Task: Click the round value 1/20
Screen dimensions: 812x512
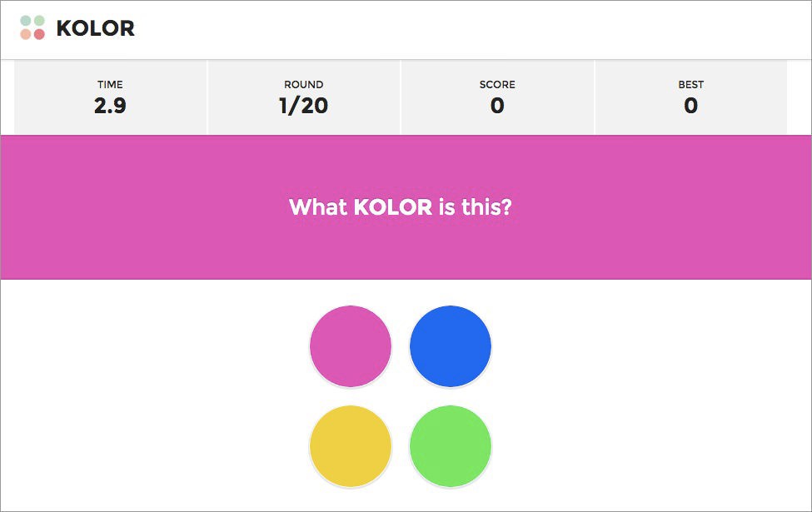Action: click(304, 106)
